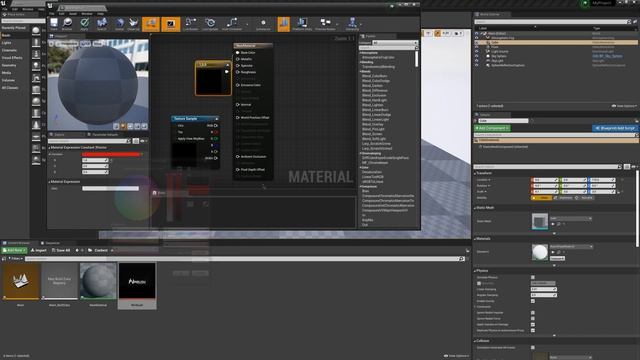Open Static Mesh asset dropdown
Image resolution: width=640 pixels, height=360 pixels.
click(571, 218)
